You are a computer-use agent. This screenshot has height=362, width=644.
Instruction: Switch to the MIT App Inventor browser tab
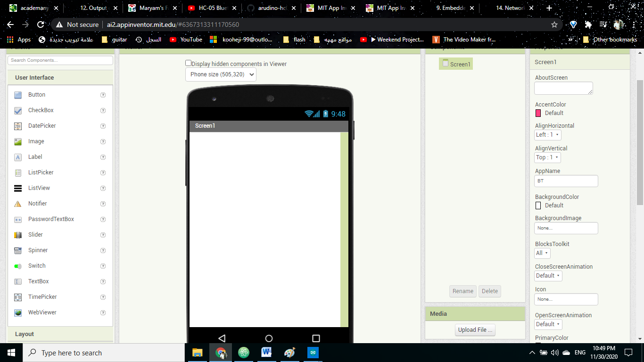coord(330,8)
